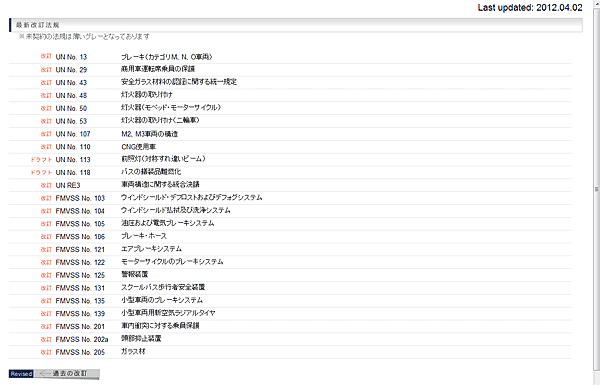This screenshot has width=600, height=385.
Task: Open the draft UN No. 113 headlamp entry
Action: [x=290, y=159]
